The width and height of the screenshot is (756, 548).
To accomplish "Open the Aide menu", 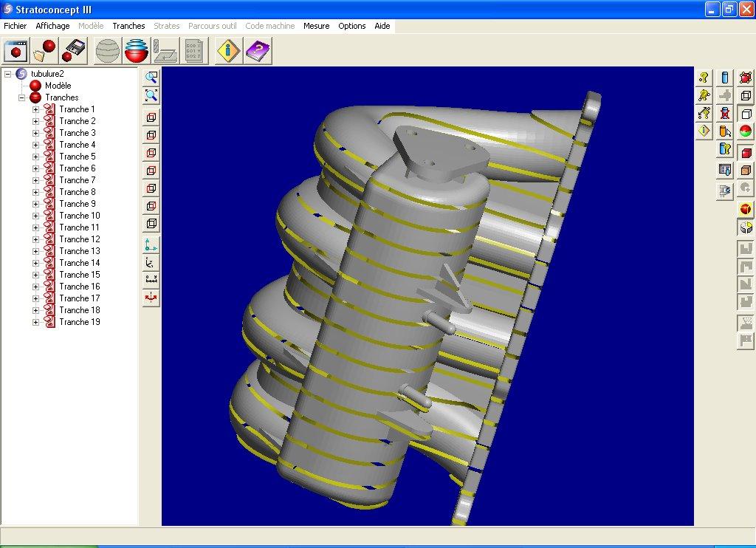I will [x=382, y=26].
